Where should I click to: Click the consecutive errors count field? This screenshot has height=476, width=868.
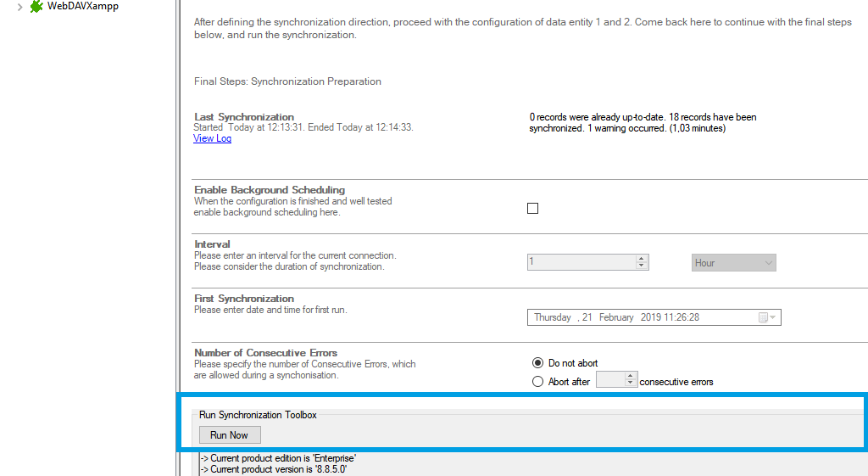609,382
